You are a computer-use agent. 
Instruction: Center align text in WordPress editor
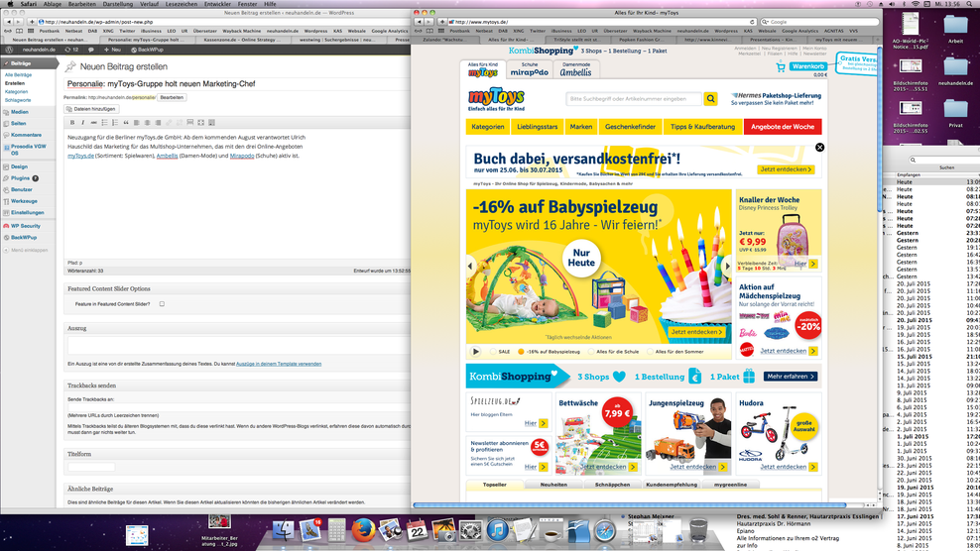[x=147, y=123]
